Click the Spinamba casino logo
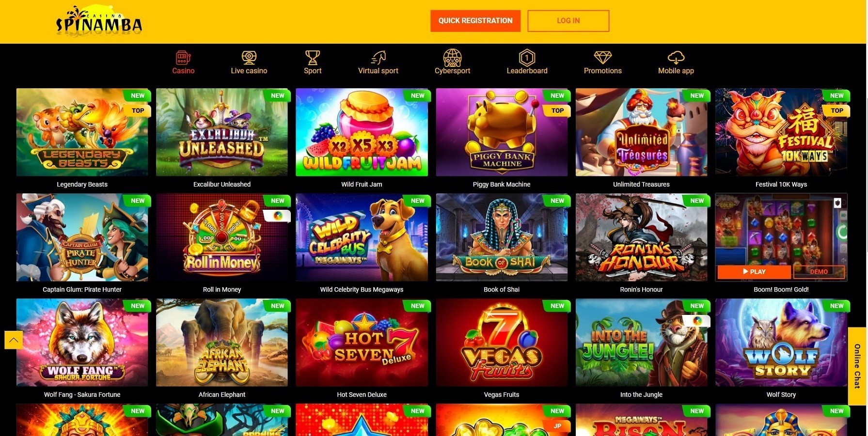868x436 pixels. pos(99,21)
